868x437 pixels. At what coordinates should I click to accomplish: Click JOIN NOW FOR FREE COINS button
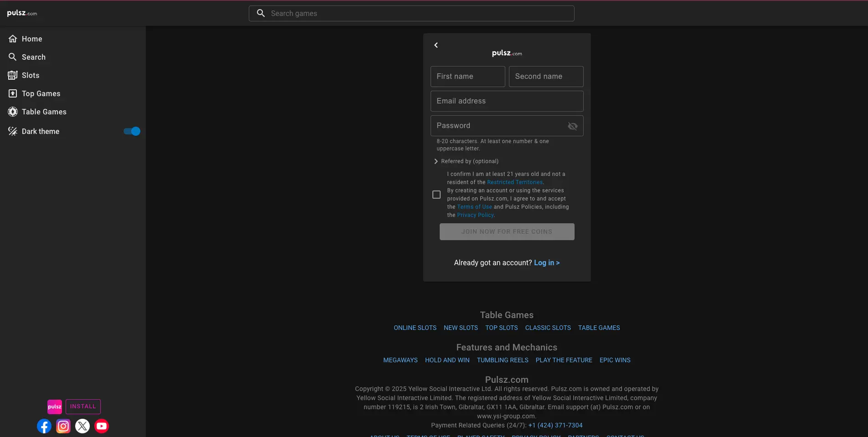click(507, 231)
